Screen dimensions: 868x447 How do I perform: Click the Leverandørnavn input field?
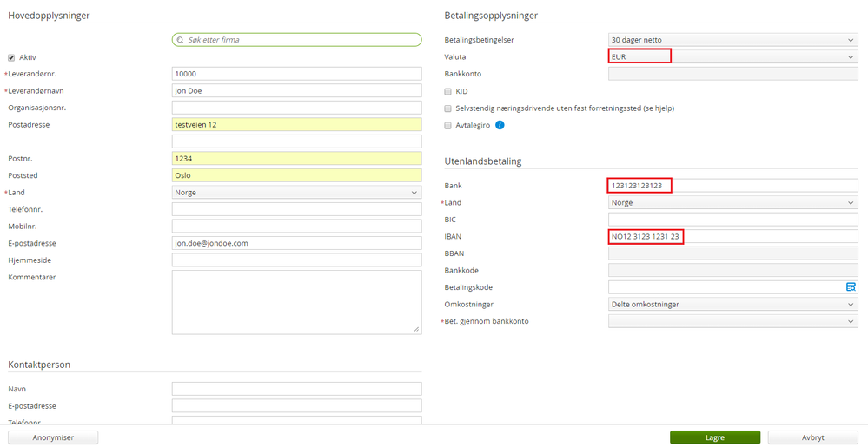pos(296,90)
